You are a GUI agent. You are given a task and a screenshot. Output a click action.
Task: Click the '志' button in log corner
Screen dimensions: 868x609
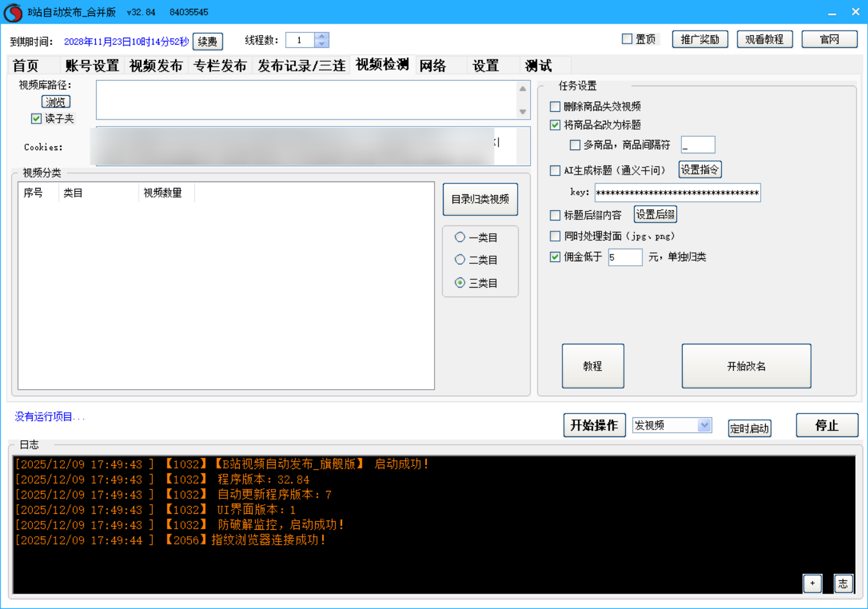[843, 583]
